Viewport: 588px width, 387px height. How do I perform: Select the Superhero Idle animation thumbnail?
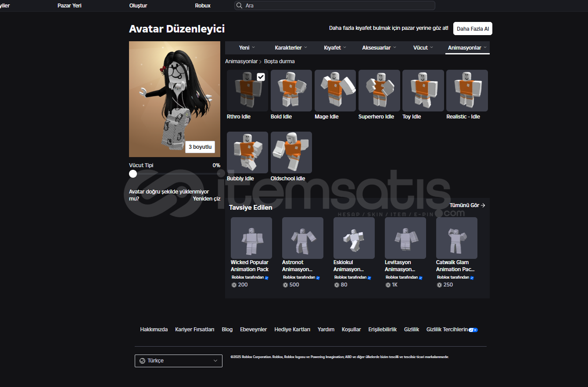[379, 90]
